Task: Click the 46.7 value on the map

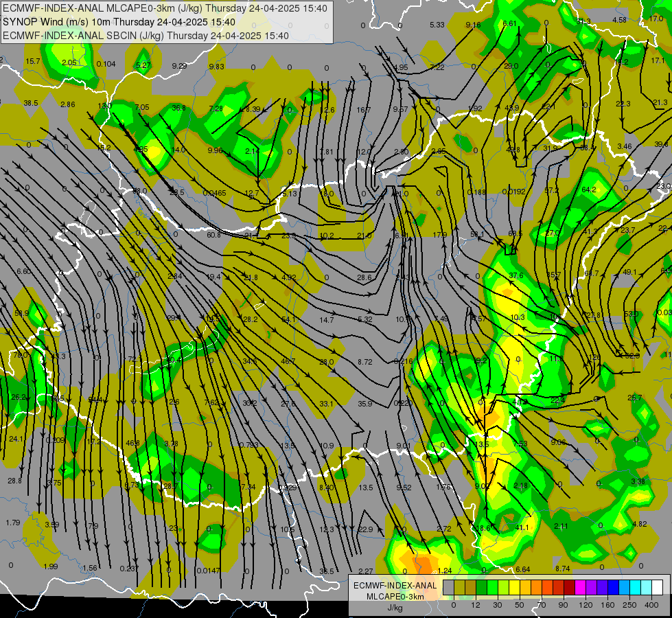Action: [288, 361]
